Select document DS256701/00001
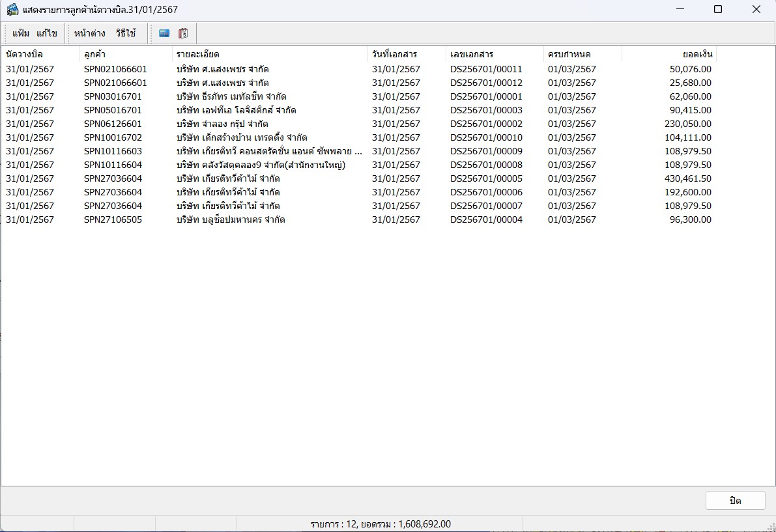The width and height of the screenshot is (776, 532). pyautogui.click(x=486, y=96)
